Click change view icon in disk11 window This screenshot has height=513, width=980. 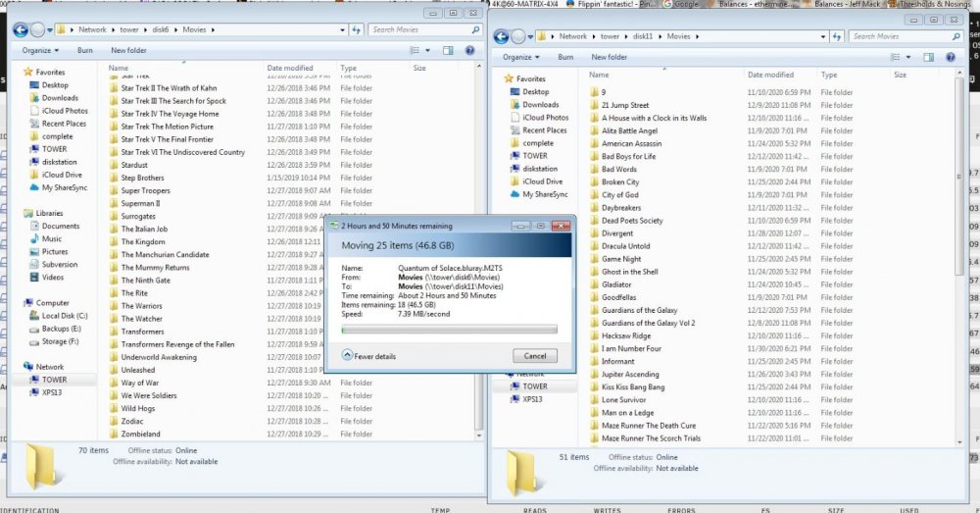(x=895, y=57)
